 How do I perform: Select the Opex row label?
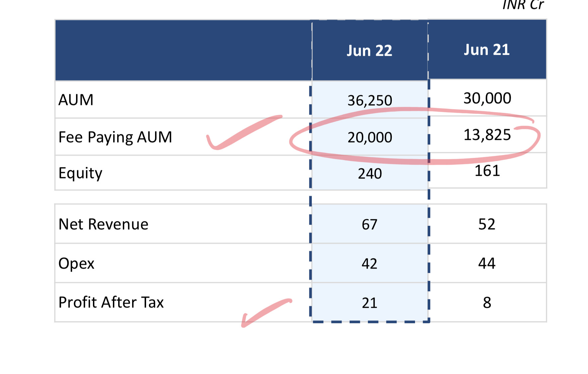[x=76, y=264]
